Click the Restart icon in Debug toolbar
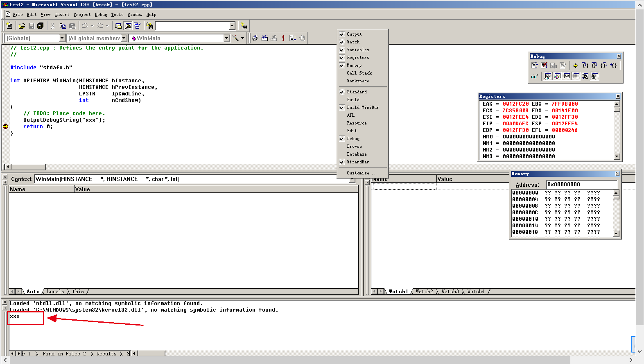644x364 pixels. click(x=534, y=66)
